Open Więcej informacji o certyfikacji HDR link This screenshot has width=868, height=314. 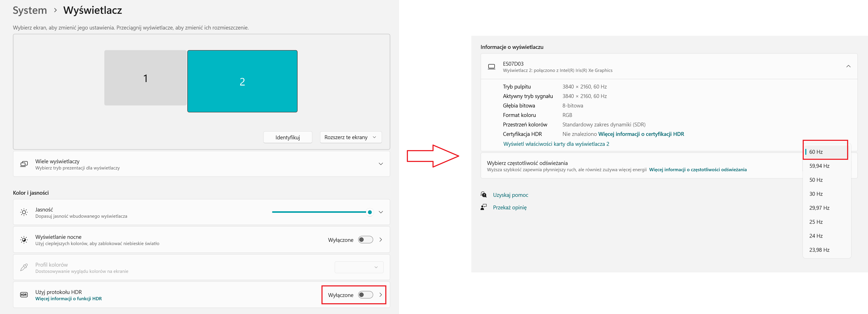coord(641,134)
